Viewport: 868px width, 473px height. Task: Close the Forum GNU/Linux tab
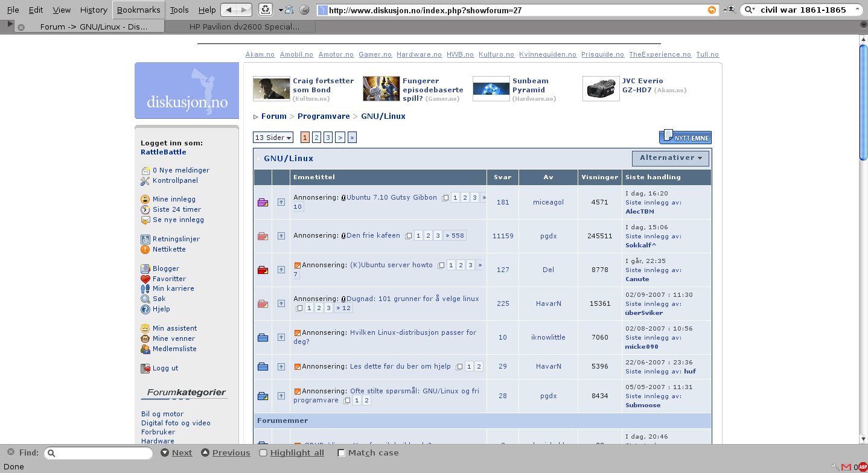(x=21, y=27)
